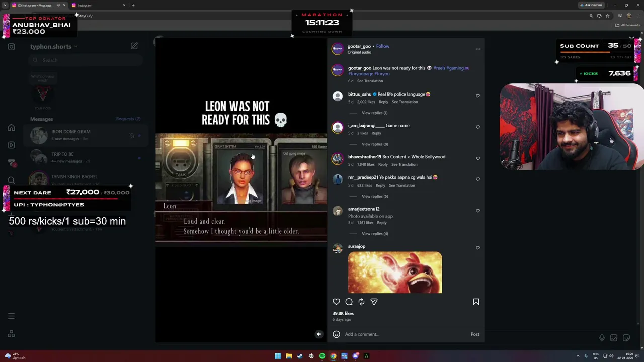
Task: Open the IRON DOME GRAM conversation
Action: point(86,135)
